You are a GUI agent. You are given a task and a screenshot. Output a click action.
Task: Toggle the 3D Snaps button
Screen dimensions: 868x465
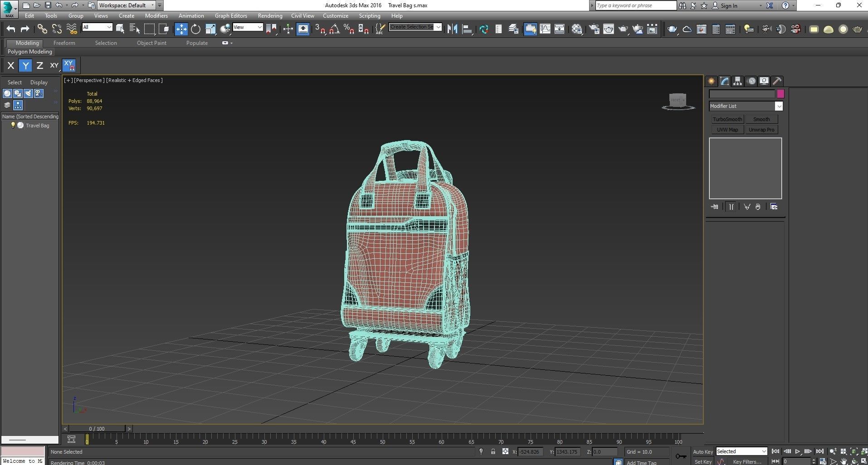320,29
